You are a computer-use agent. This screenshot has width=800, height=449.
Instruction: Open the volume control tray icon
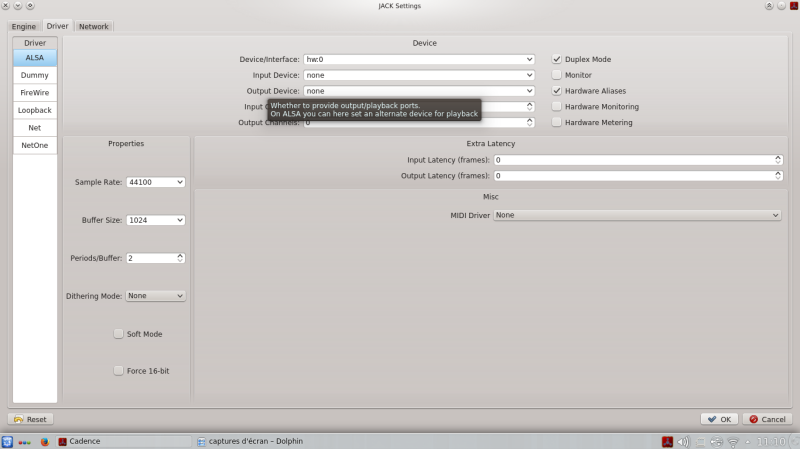coord(683,442)
